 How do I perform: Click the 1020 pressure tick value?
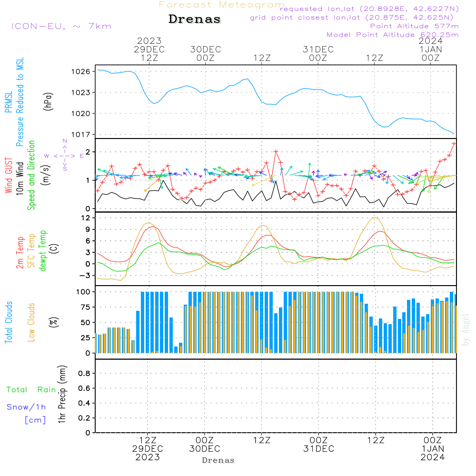point(81,114)
